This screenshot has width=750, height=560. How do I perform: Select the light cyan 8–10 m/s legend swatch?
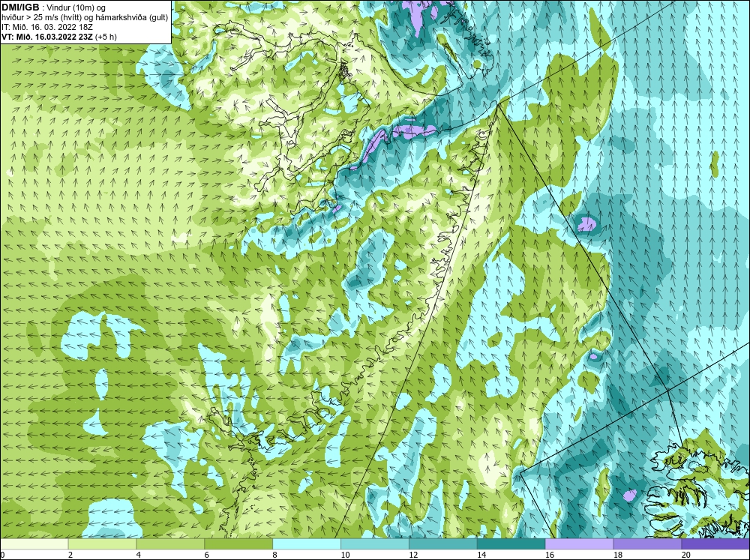(x=307, y=544)
